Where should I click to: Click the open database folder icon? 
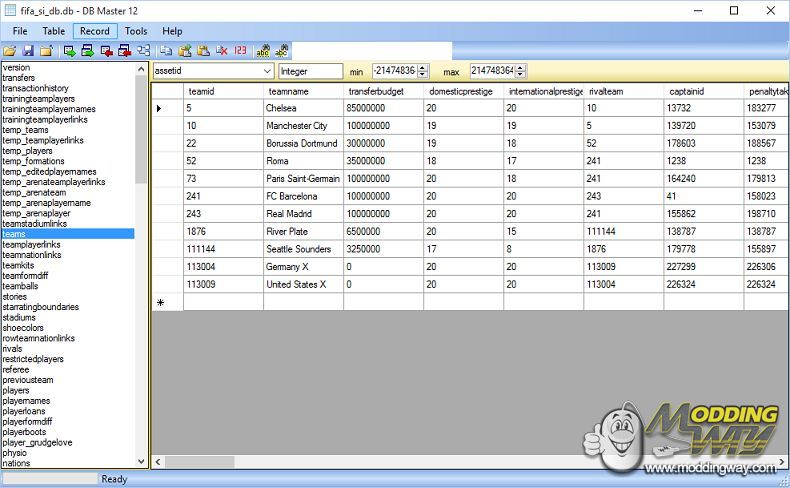pyautogui.click(x=9, y=50)
